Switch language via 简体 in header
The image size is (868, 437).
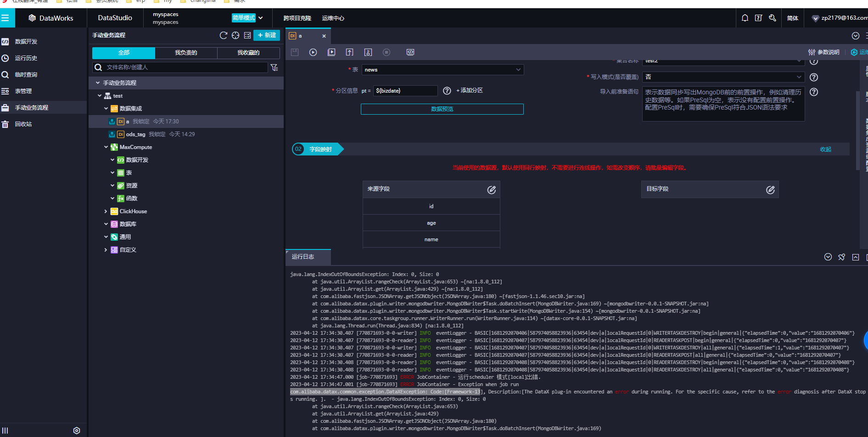793,18
